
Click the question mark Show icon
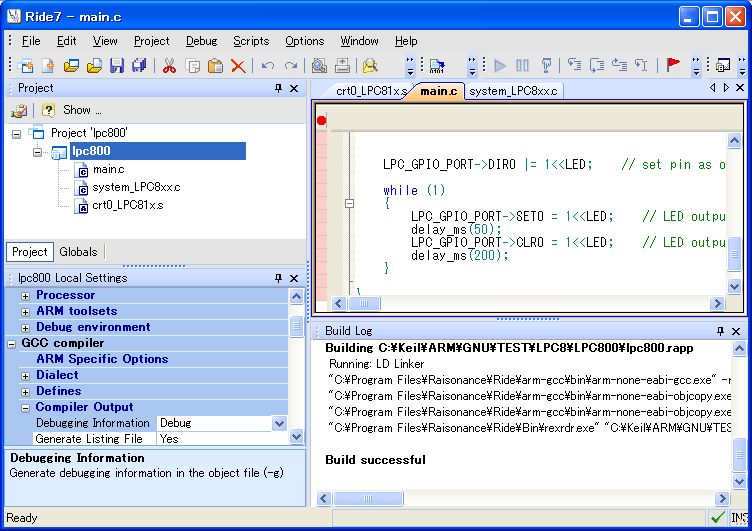pos(48,110)
